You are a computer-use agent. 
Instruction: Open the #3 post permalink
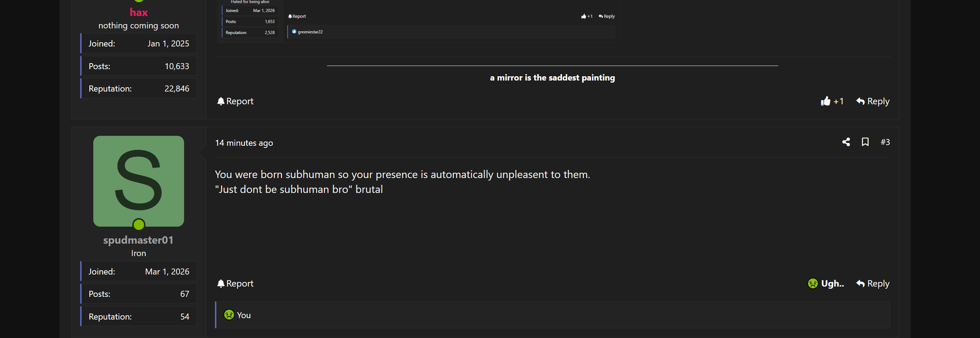click(x=885, y=142)
